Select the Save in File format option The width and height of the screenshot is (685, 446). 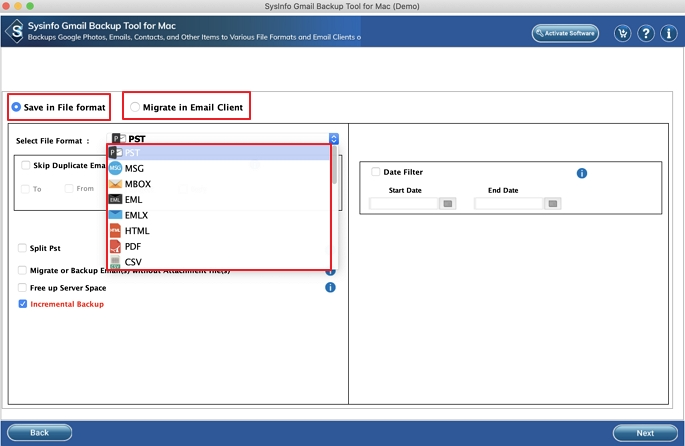(16, 107)
